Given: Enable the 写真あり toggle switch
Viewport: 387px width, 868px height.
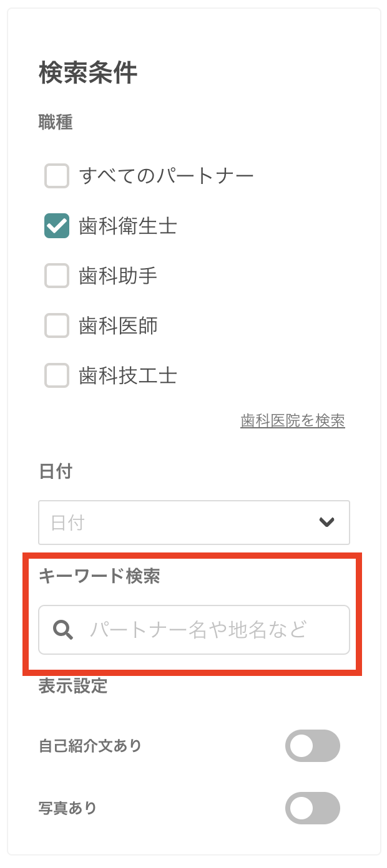Looking at the screenshot, I should [x=312, y=808].
